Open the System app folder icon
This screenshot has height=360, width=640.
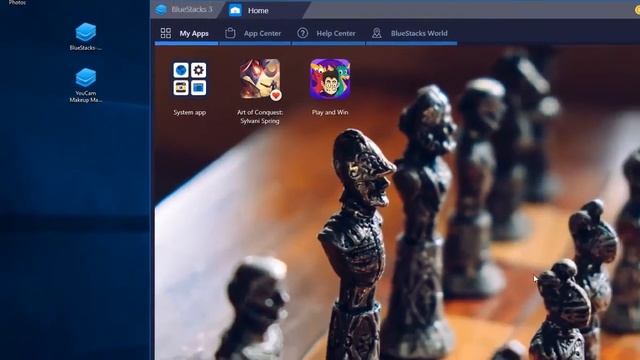click(189, 79)
